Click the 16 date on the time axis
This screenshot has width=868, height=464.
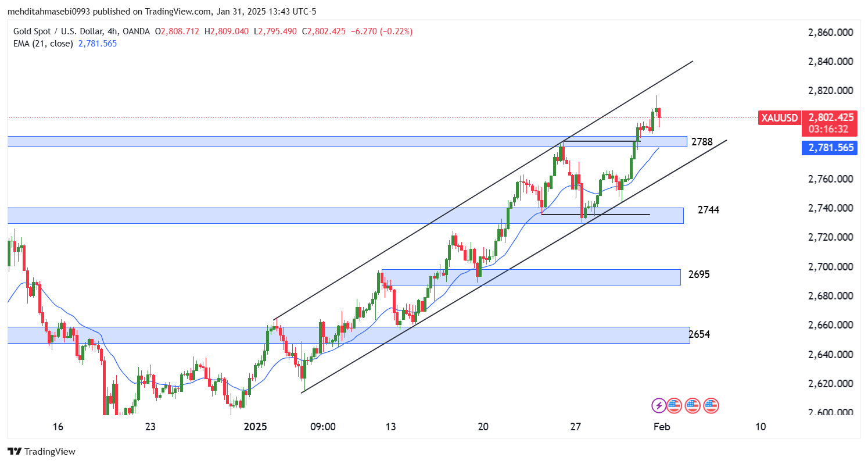[58, 427]
